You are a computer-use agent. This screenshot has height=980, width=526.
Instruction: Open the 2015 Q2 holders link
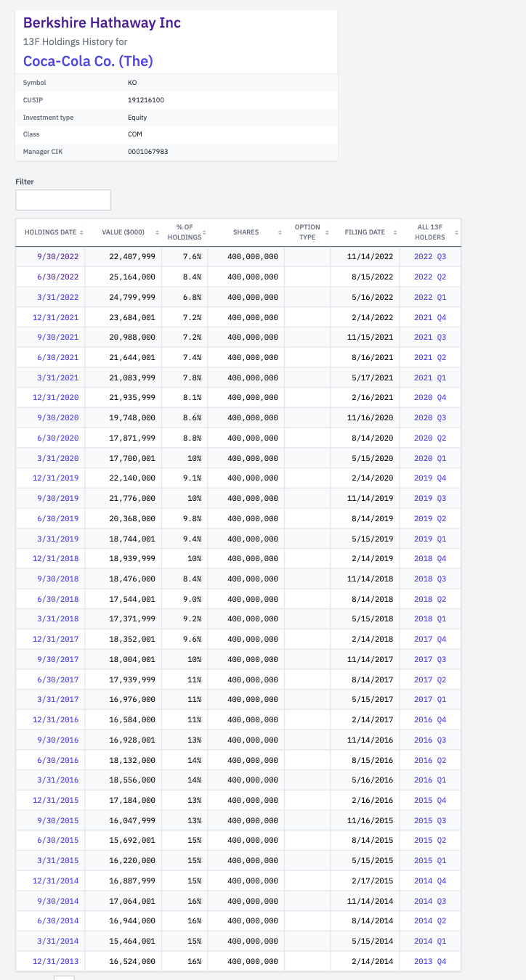tap(430, 841)
